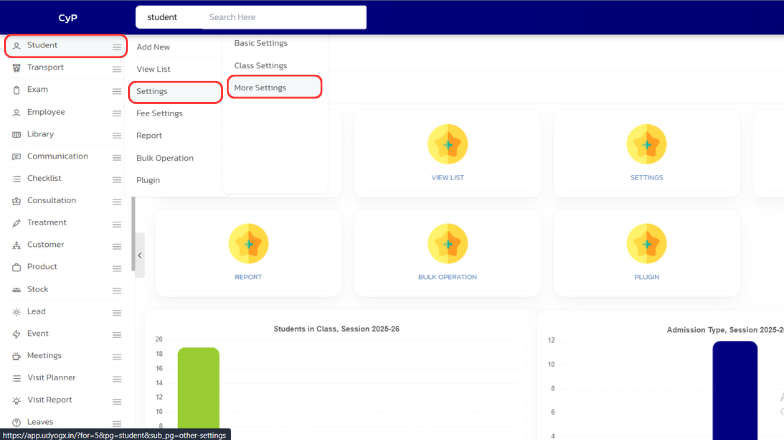
Task: Choose Class Settings in submenu
Action: (x=260, y=66)
